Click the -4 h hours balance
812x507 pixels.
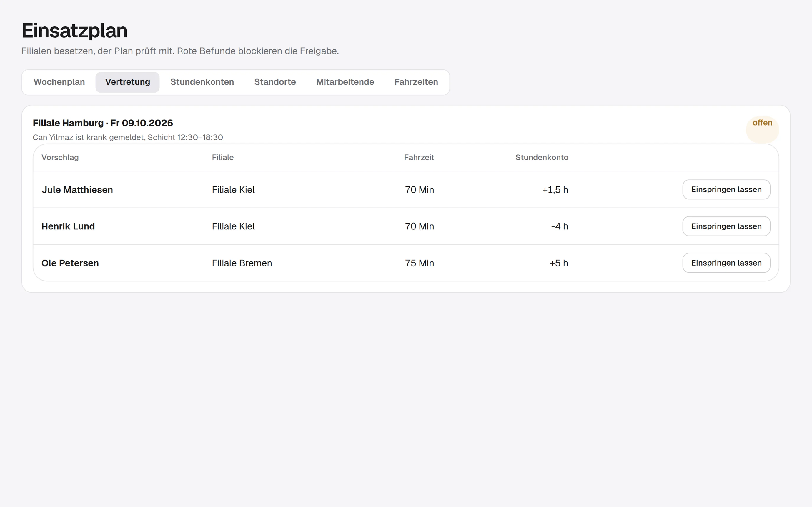560,226
